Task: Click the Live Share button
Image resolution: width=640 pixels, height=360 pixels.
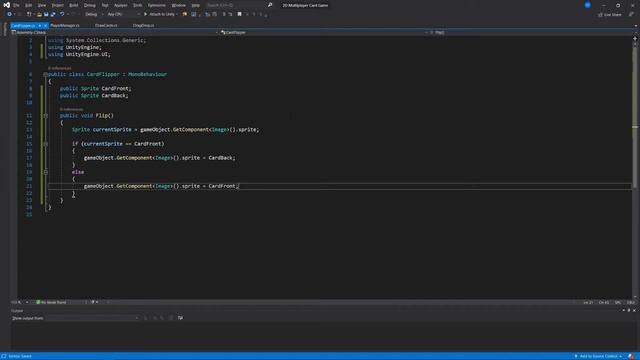Action: click(610, 15)
